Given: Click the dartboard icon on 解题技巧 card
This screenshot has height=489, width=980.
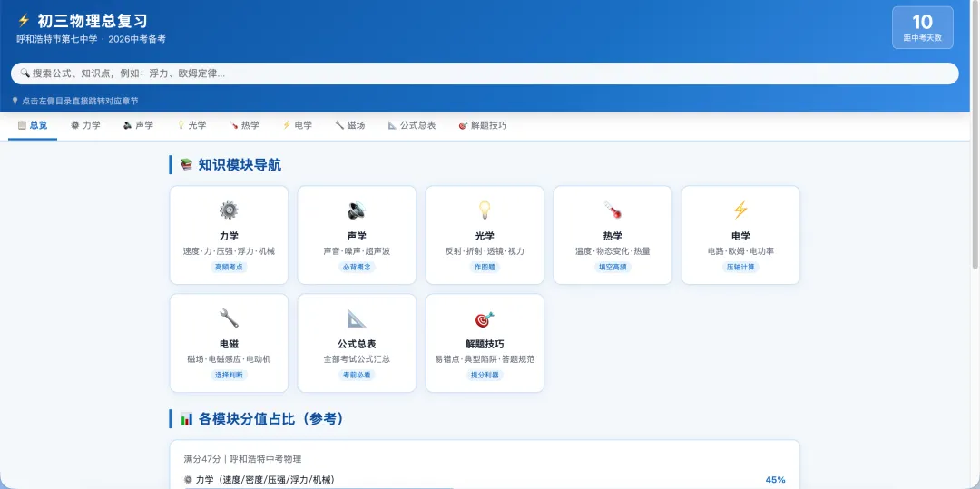Looking at the screenshot, I should coord(485,318).
